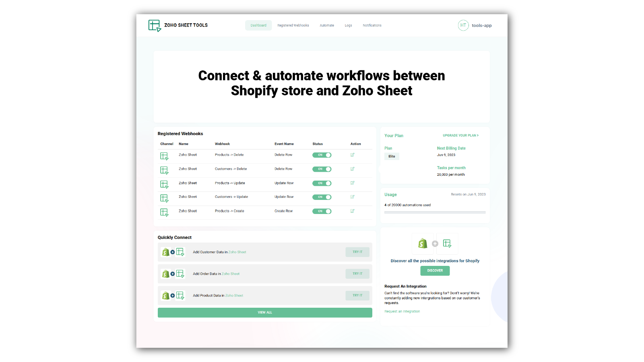Open Notifications tab
The height and width of the screenshot is (362, 644).
(372, 25)
